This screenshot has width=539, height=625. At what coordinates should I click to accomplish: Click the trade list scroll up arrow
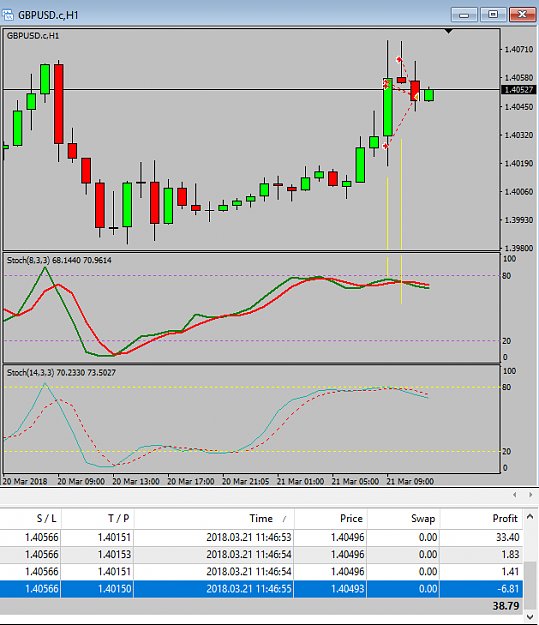[x=530, y=517]
